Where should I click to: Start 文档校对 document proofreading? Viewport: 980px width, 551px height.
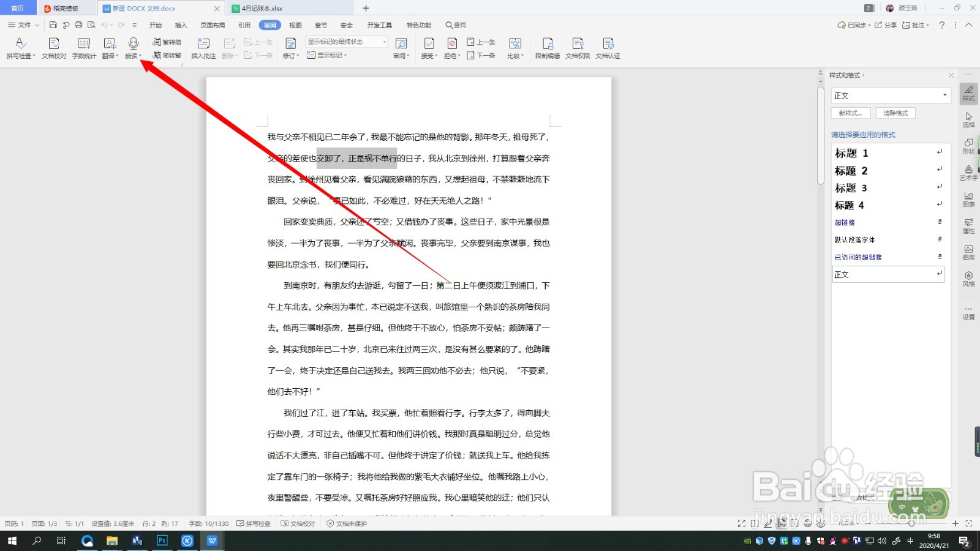(x=53, y=48)
